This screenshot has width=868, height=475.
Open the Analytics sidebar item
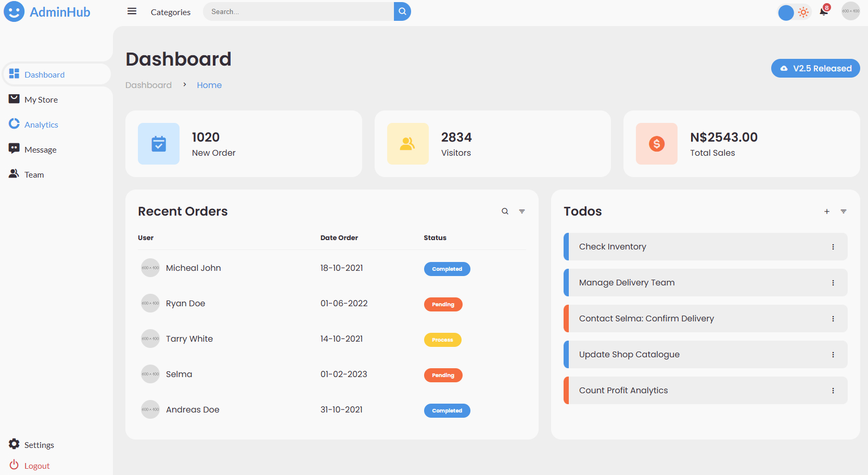(41, 124)
